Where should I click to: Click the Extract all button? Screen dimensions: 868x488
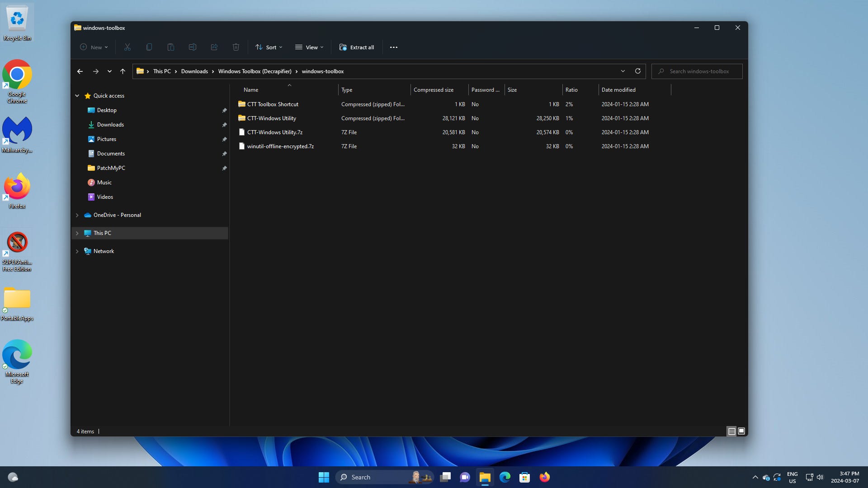(357, 47)
